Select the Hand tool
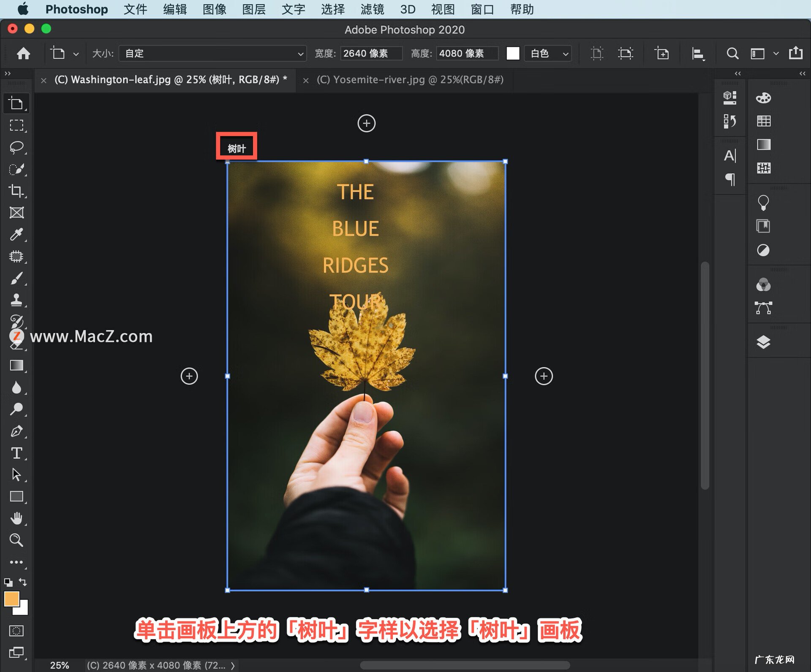This screenshot has width=811, height=672. click(17, 518)
